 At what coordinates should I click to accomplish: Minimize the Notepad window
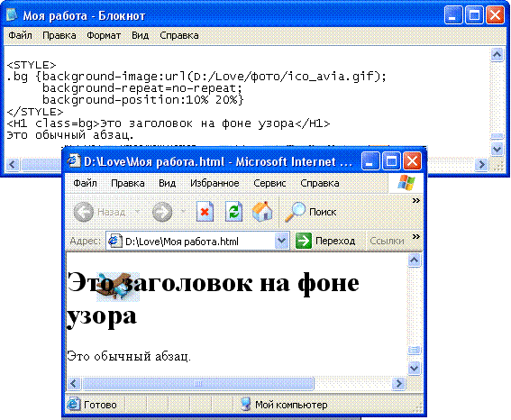453,15
